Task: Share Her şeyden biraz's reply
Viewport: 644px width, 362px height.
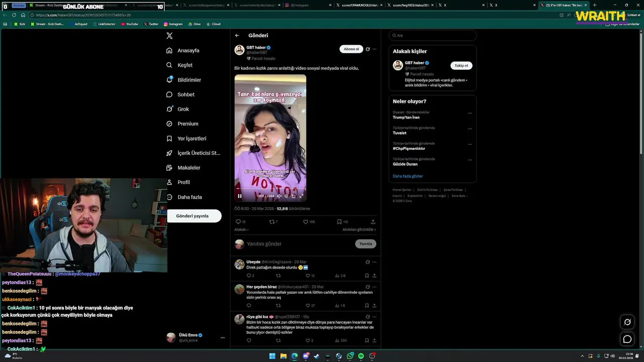Action: (x=374, y=306)
